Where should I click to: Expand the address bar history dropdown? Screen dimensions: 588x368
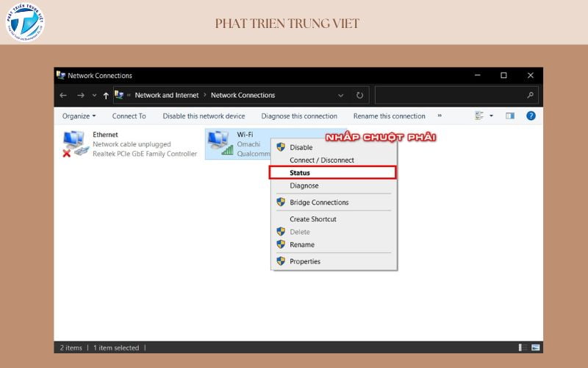coord(340,95)
